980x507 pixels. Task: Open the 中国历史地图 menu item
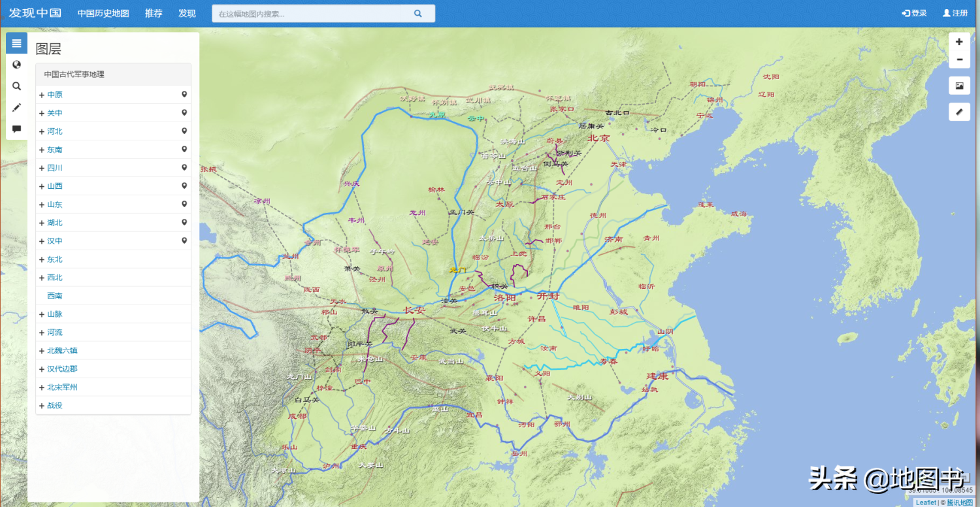coord(103,13)
